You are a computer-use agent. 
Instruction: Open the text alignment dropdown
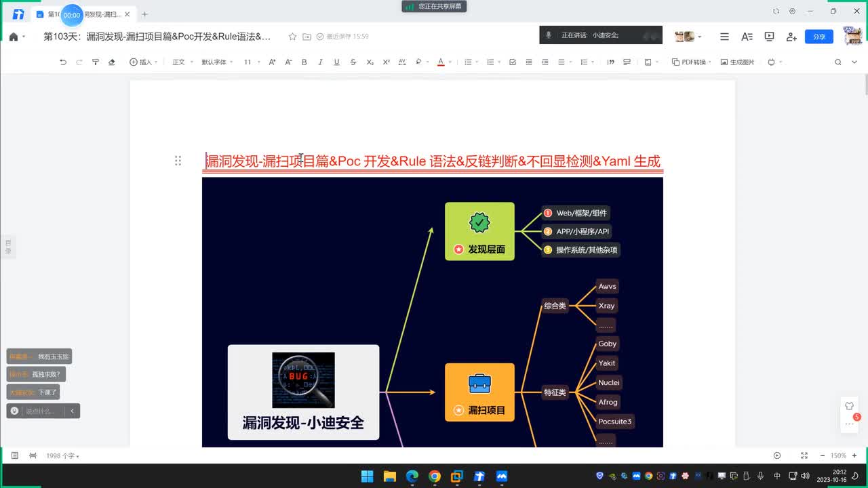tap(564, 62)
